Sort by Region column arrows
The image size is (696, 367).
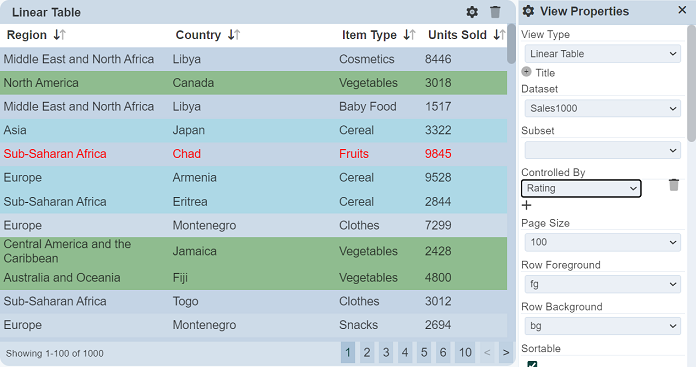coord(59,35)
